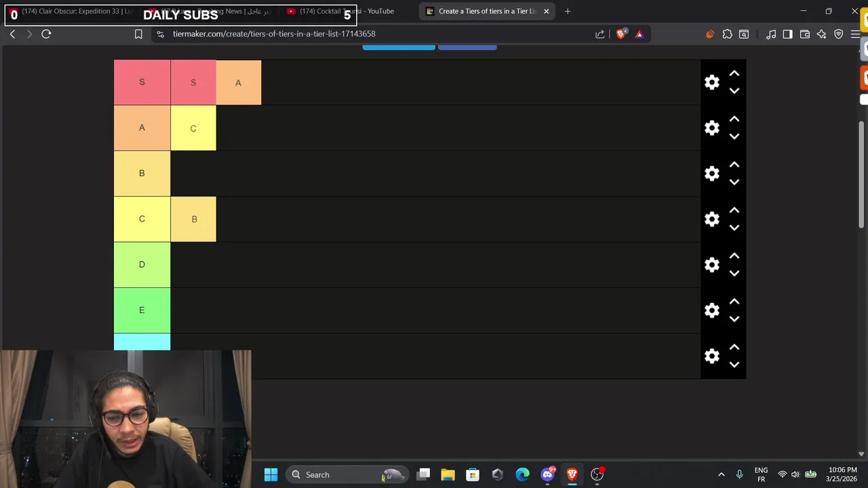Move the cyan tier row up
Viewport: 868px width, 488px height.
tap(734, 347)
